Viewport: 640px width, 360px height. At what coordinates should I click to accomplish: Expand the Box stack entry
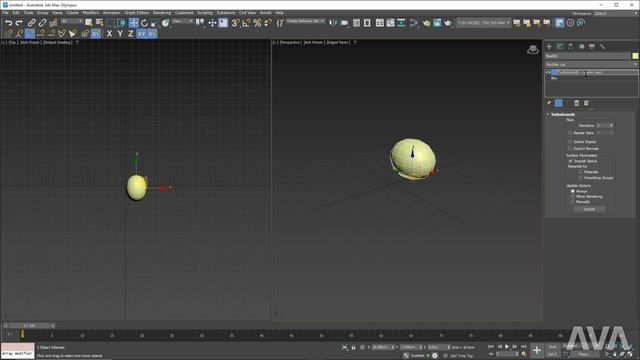click(554, 78)
